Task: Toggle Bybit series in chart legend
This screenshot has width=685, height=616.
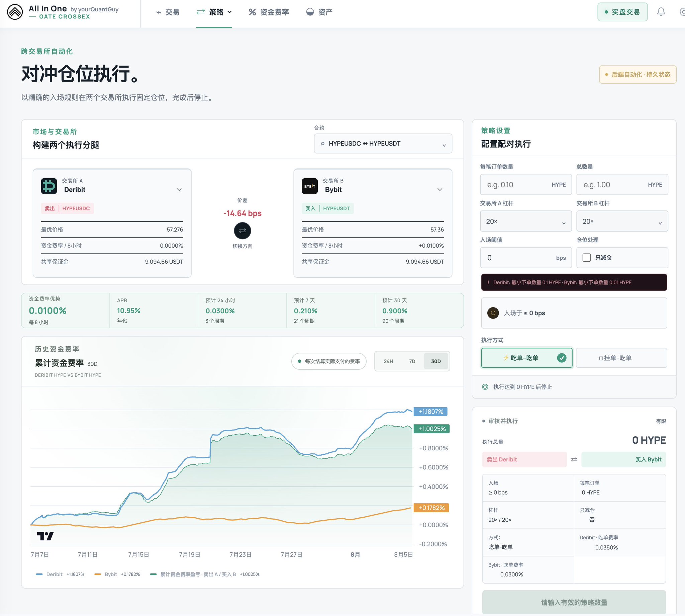Action: [117, 575]
